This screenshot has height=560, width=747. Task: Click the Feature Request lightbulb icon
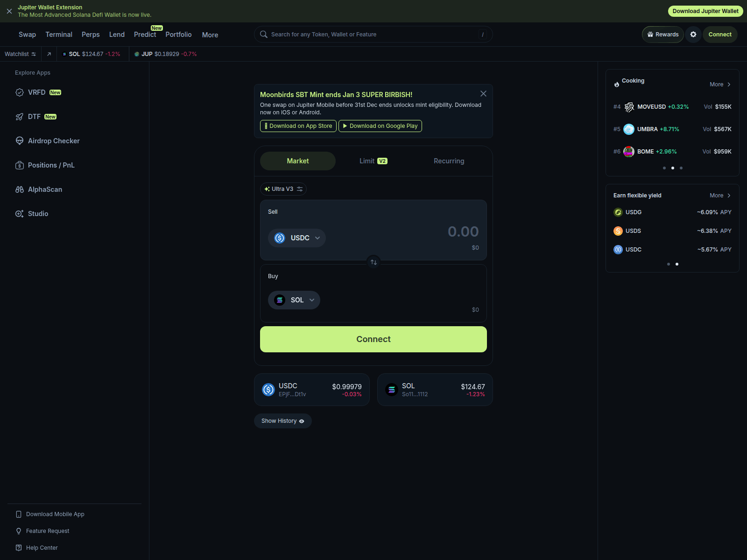(19, 531)
